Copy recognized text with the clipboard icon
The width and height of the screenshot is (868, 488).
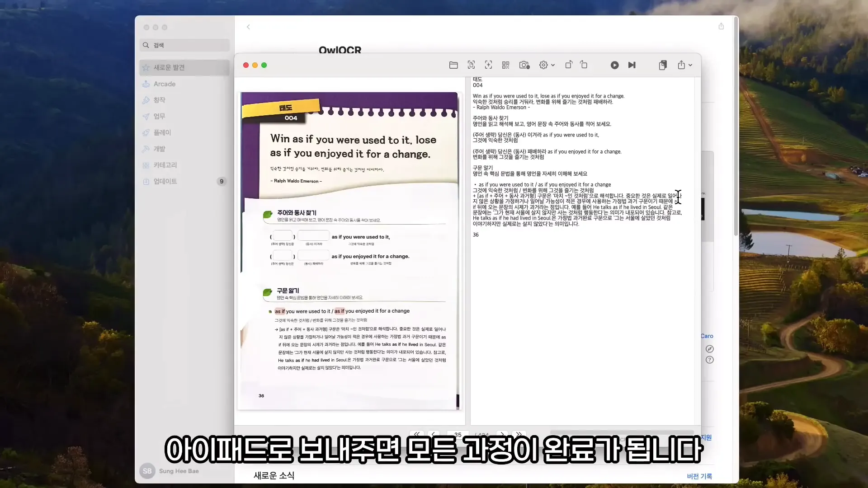tap(663, 65)
